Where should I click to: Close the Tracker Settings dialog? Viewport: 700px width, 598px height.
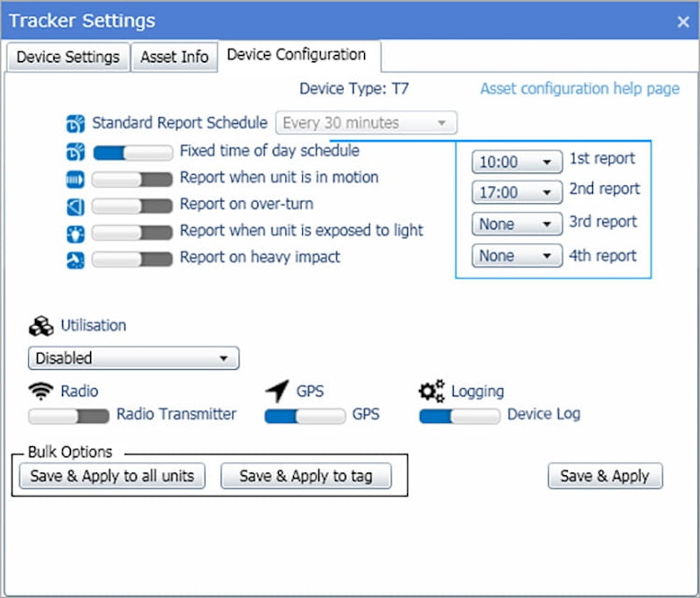pos(683,21)
